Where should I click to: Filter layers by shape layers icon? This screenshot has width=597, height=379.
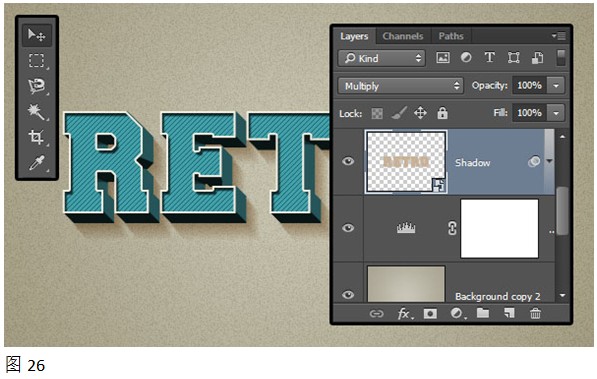point(514,58)
